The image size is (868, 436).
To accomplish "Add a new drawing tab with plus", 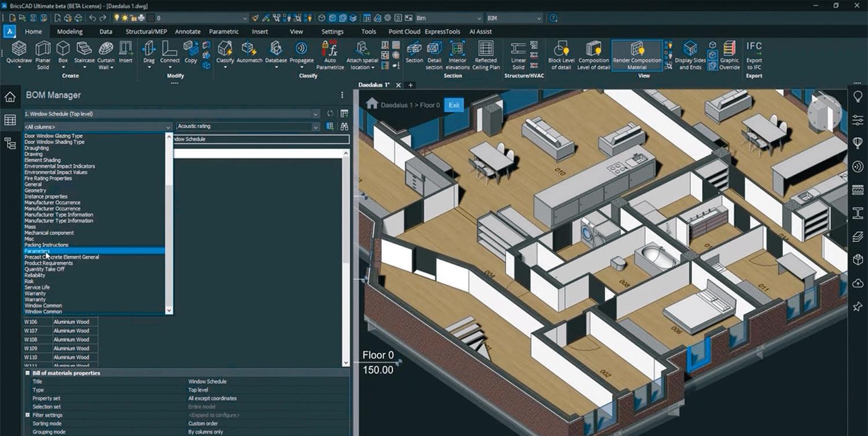I will 411,85.
